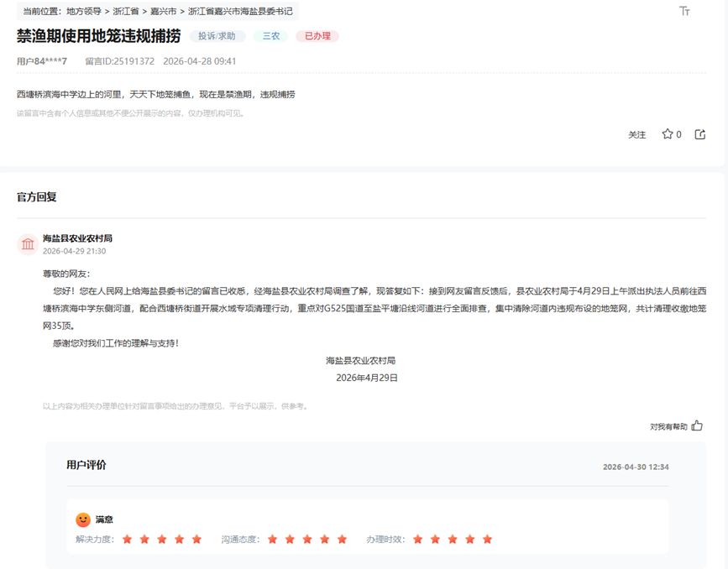
Task: Click 感谢您对我们工作的理解与支持 line
Action: click(x=116, y=343)
